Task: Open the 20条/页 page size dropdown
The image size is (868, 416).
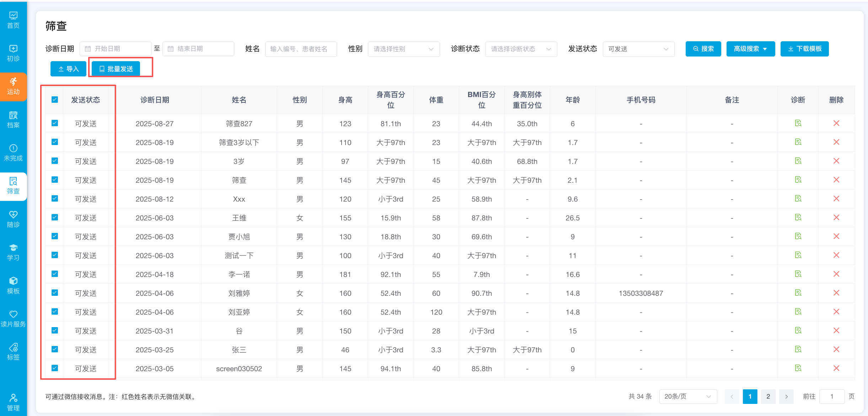Action: [687, 396]
